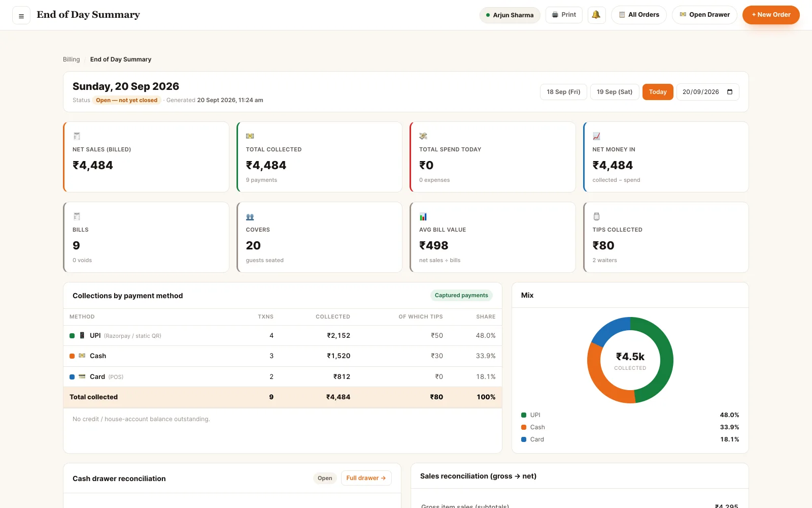Open the calendar picker icon in date field
The image size is (812, 508).
pyautogui.click(x=730, y=92)
